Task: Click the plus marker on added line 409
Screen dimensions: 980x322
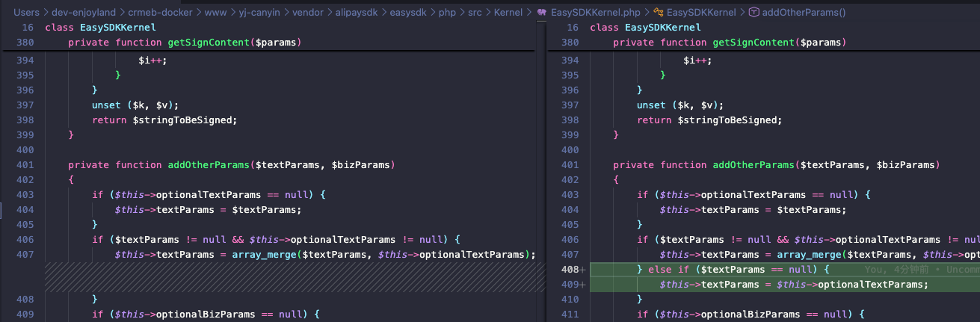Action: coord(582,284)
